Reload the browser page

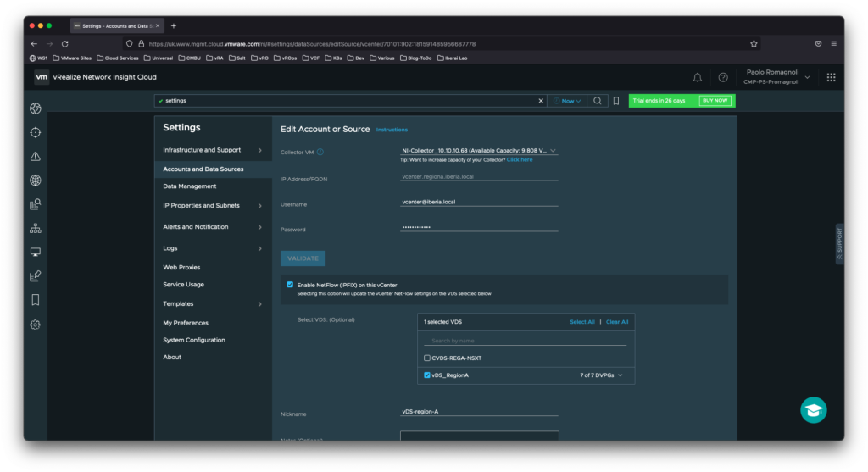point(64,44)
